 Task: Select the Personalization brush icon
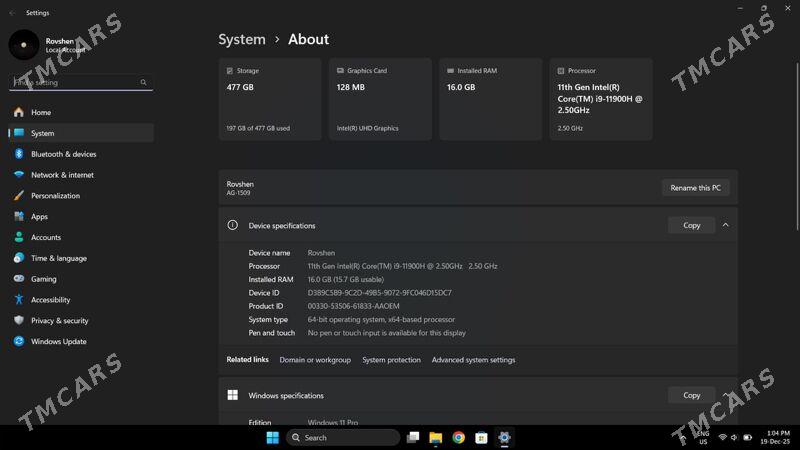[x=19, y=196]
